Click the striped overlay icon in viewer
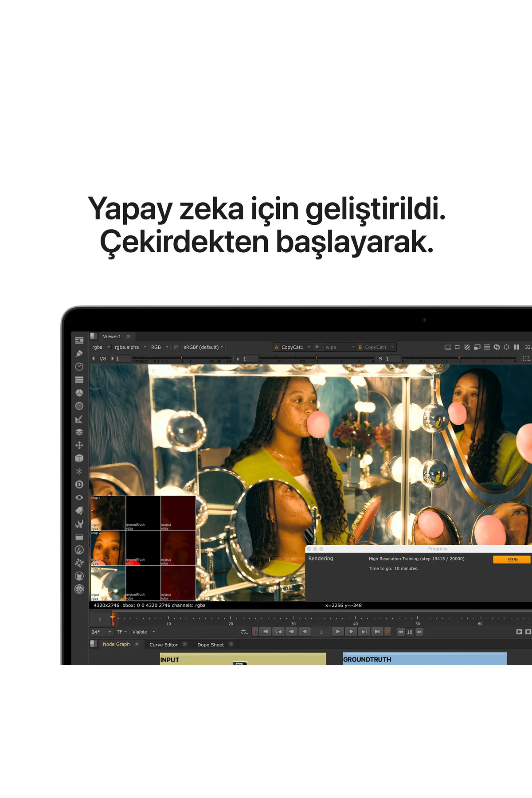Viewport: 532px width, 798px height. (467, 347)
